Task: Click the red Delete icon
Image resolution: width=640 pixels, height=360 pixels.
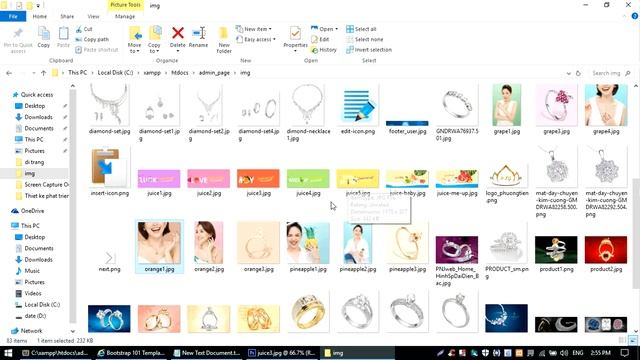Action: click(x=178, y=33)
